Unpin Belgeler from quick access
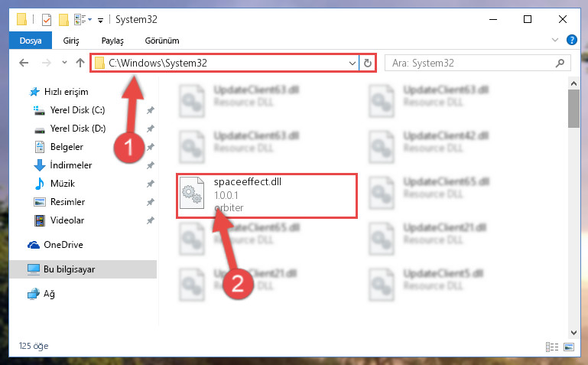 tap(151, 147)
